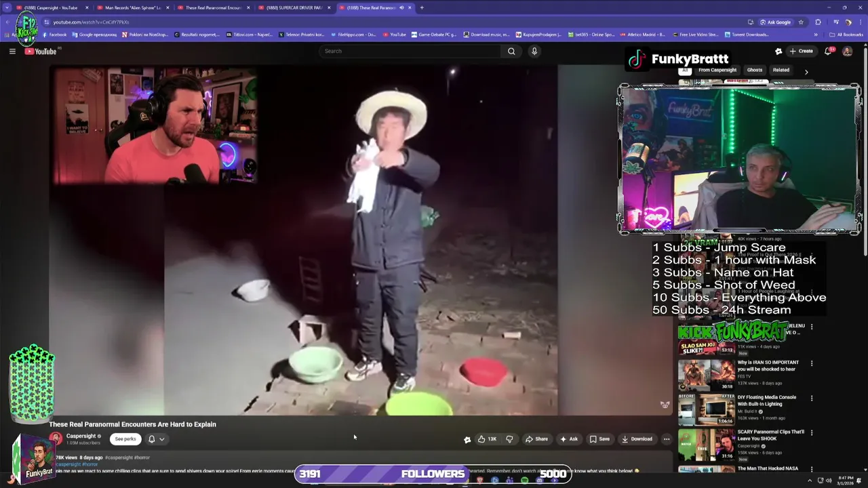The width and height of the screenshot is (868, 488).
Task: Open the Brave browser taskbar icon
Action: 480,481
